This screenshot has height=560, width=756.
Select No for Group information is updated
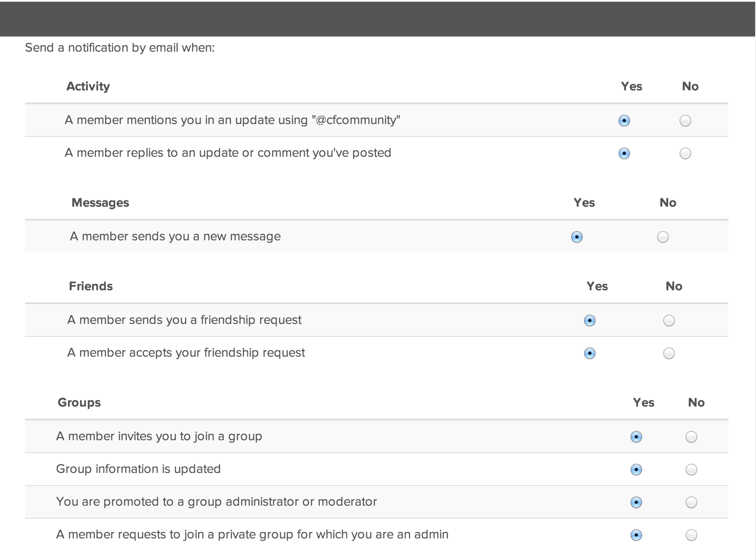pos(691,470)
